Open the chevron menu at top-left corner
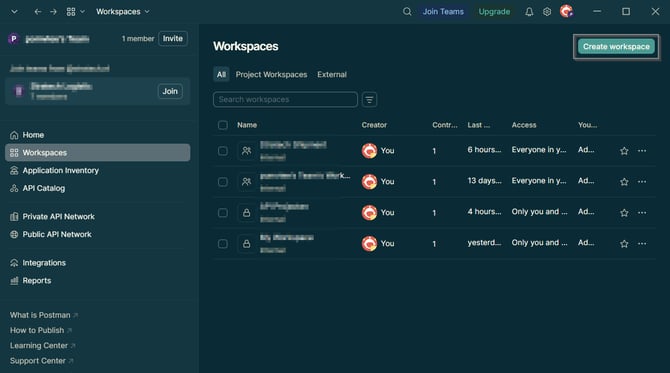Viewport: 670px width, 373px height. [15, 12]
